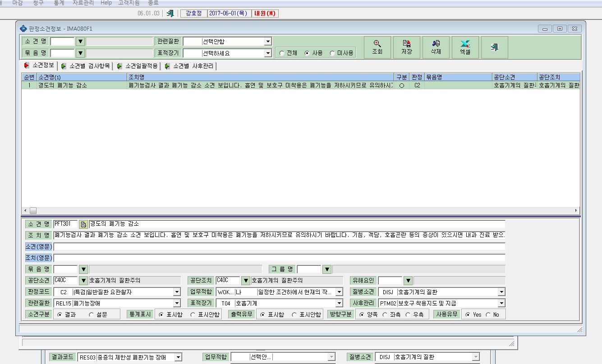Select the 미사용 radio button

(332, 53)
